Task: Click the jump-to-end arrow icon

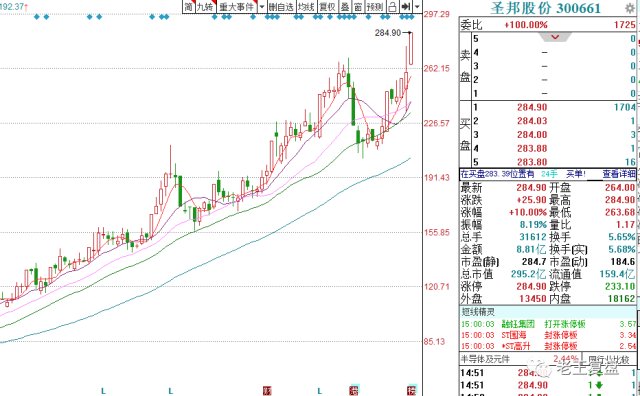Action: tap(405, 7)
